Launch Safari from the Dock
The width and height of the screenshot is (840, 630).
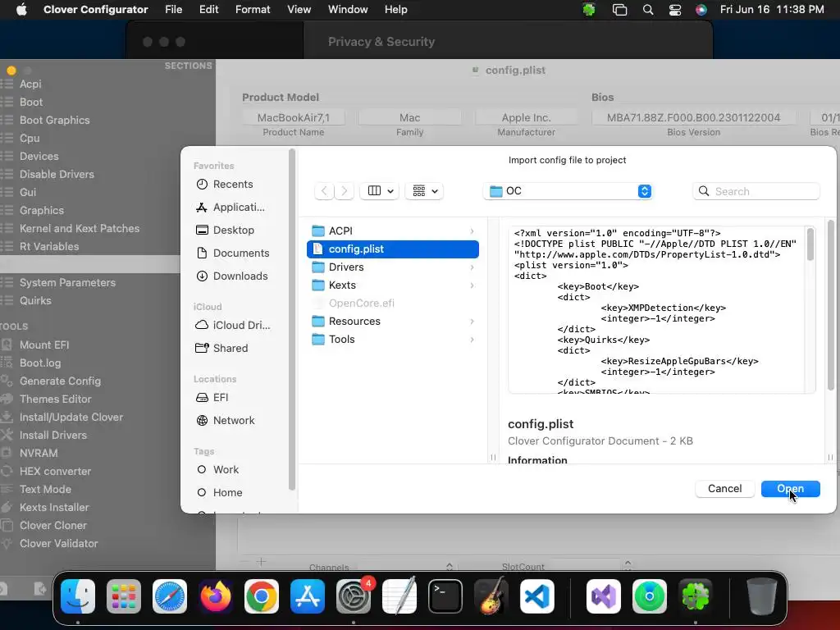170,596
